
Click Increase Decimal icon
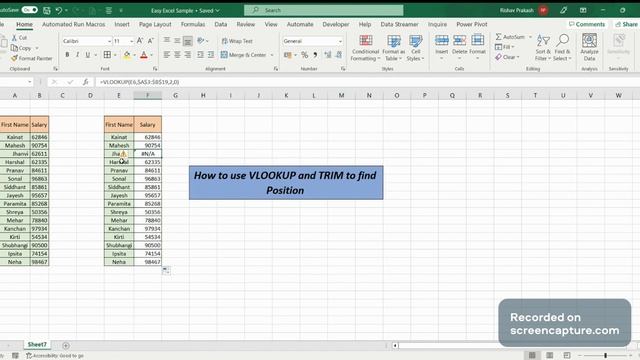(x=328, y=55)
